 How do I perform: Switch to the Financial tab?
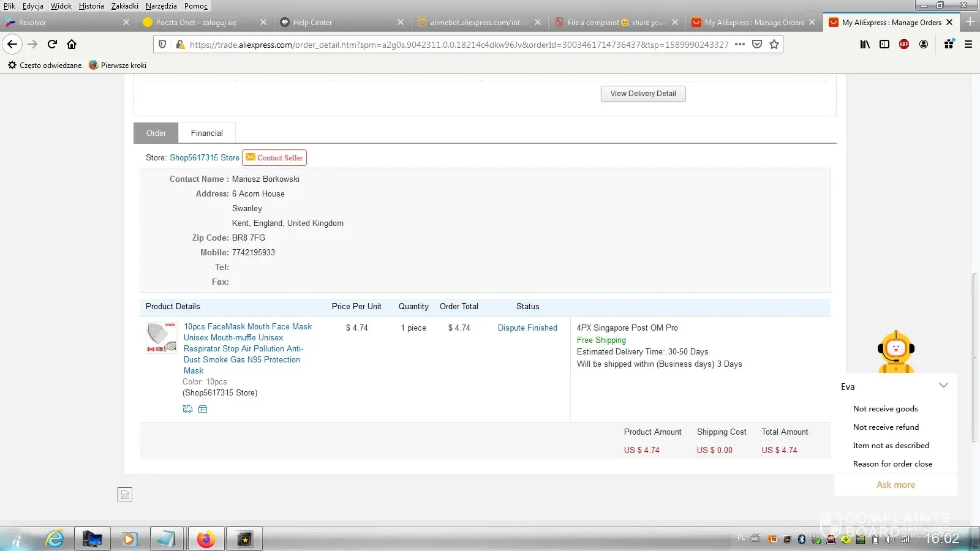pos(206,133)
